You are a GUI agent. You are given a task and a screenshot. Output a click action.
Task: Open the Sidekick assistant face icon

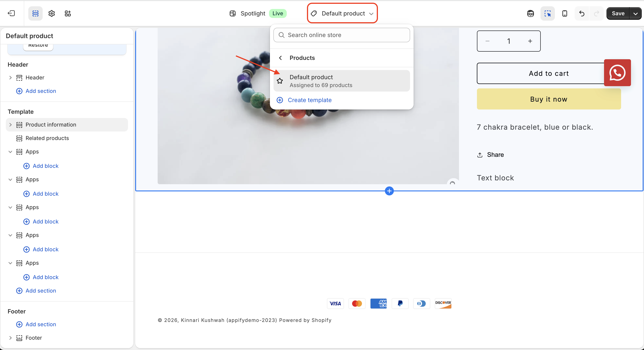(x=530, y=13)
